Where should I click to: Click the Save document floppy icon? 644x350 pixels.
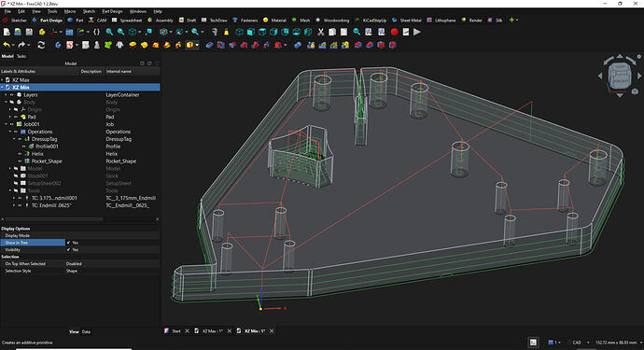click(29, 32)
